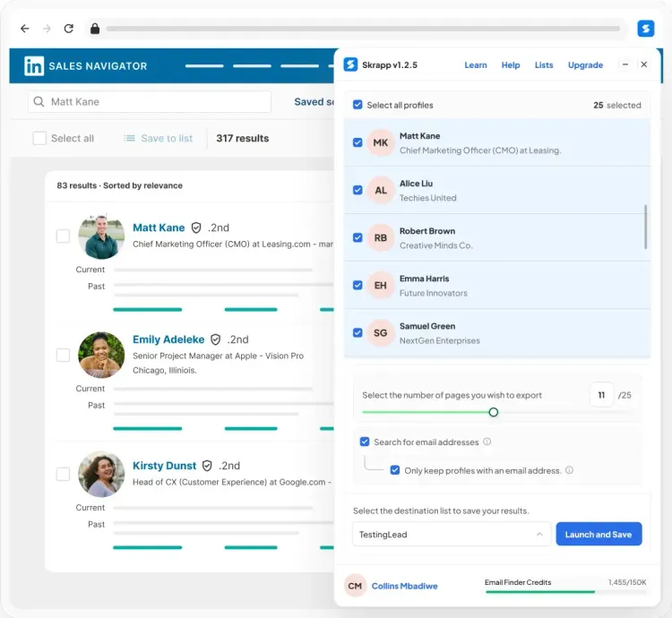Uncheck Alice Liu in Skrapp list
The height and width of the screenshot is (618, 672).
(x=358, y=190)
